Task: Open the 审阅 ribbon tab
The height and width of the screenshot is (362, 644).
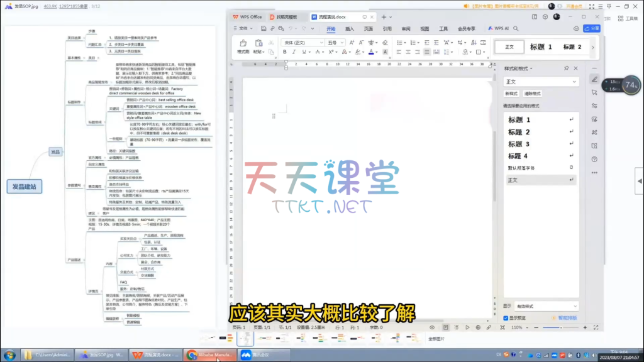Action: coord(406,28)
